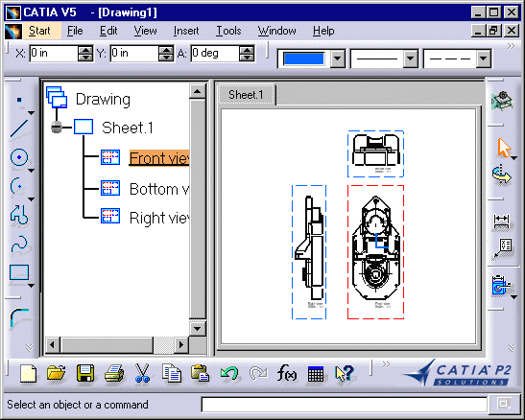Open the solid line thickness dropdown
The width and height of the screenshot is (525, 420).
pyautogui.click(x=411, y=58)
